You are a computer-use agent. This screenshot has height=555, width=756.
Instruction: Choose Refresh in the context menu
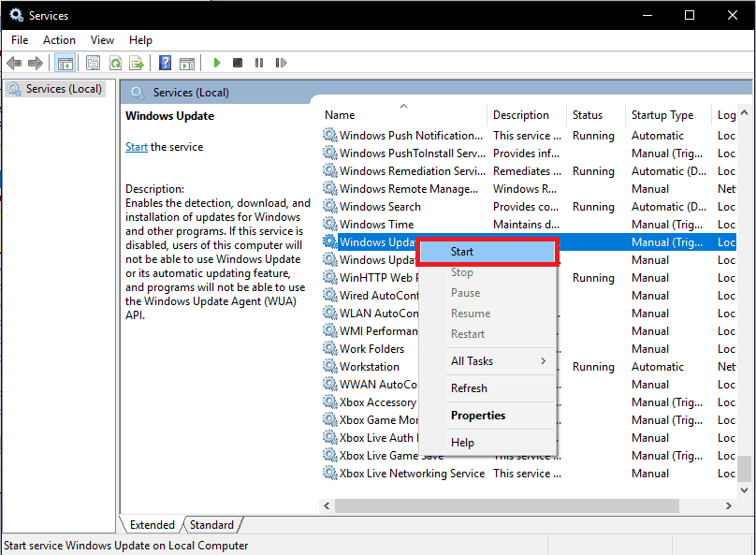(x=487, y=388)
